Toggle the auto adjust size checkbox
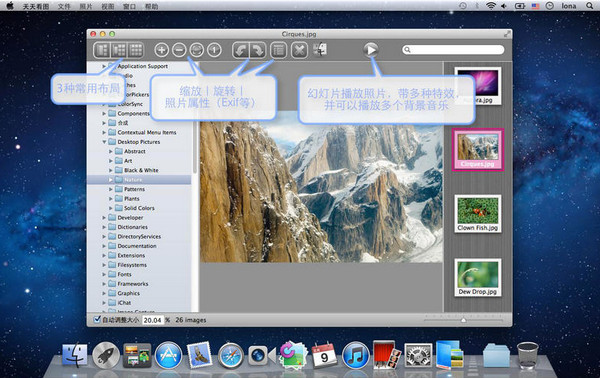The height and width of the screenshot is (378, 600). tap(97, 319)
